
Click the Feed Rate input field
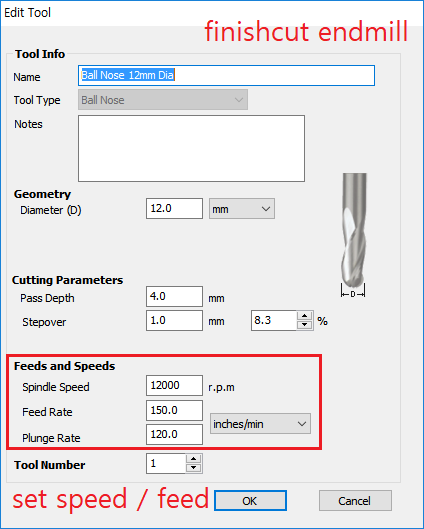(174, 411)
